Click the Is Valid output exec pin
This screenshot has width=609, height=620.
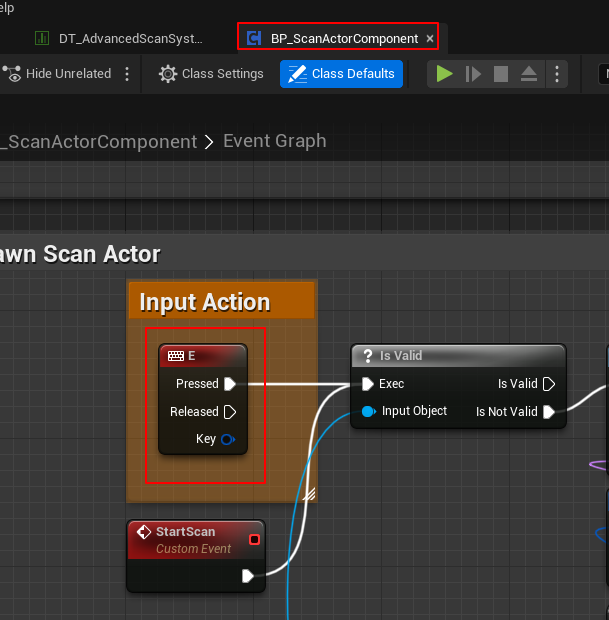(548, 384)
